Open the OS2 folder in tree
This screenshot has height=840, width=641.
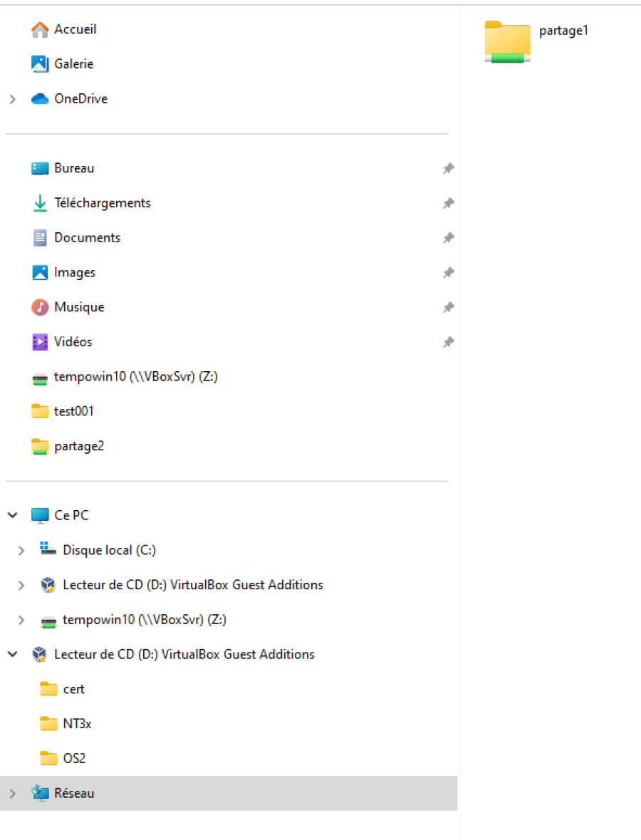[74, 758]
